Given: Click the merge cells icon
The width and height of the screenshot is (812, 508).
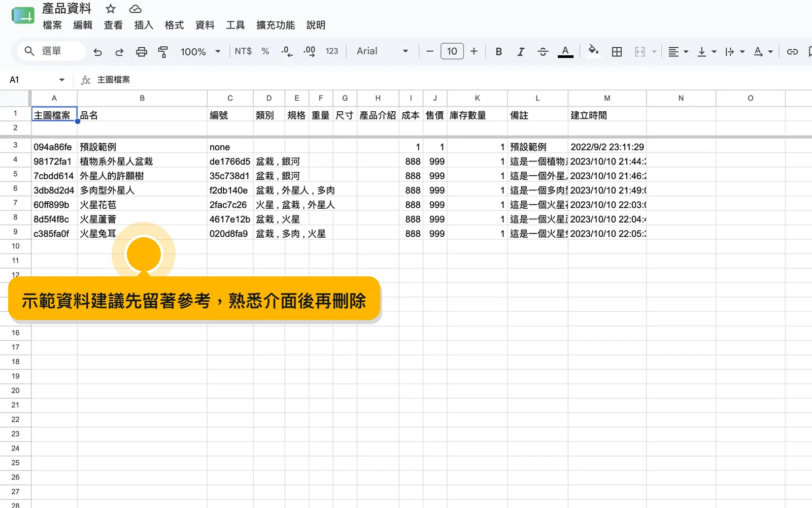Looking at the screenshot, I should [x=640, y=51].
